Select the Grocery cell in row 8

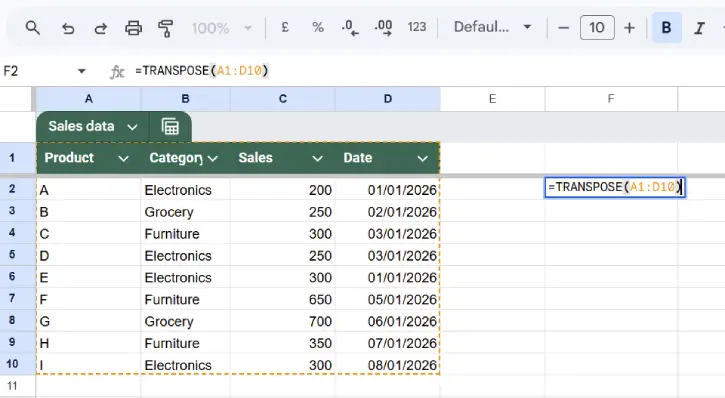[185, 321]
